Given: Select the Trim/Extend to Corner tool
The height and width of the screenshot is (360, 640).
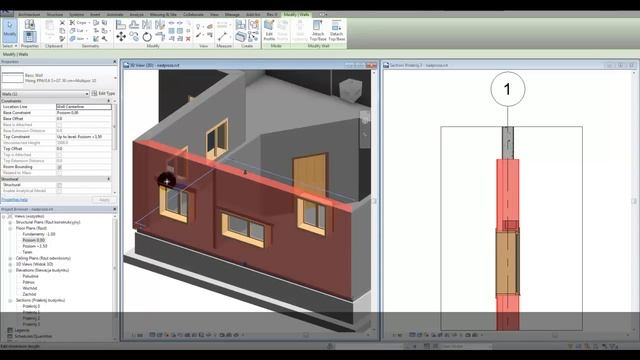Looking at the screenshot, I should (x=160, y=37).
